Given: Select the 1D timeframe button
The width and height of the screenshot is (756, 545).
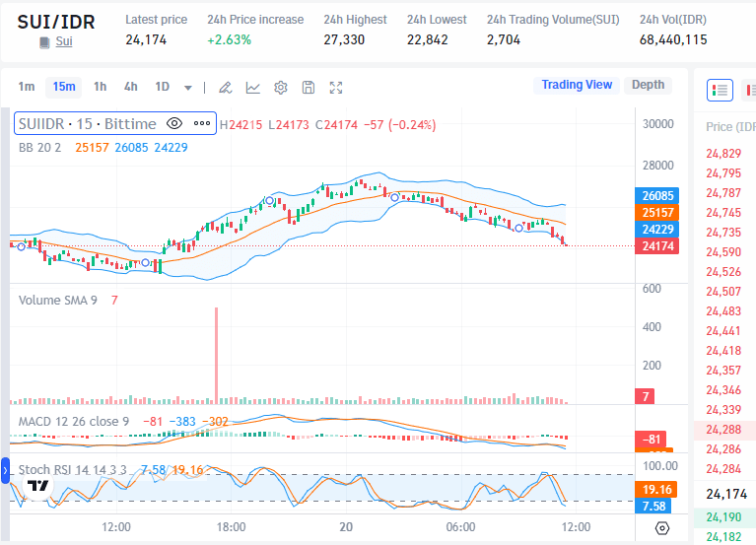Looking at the screenshot, I should pos(162,87).
